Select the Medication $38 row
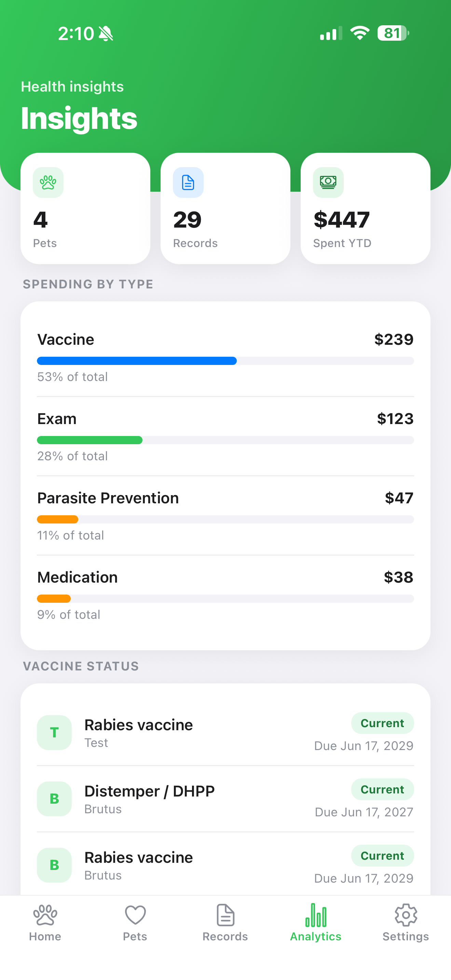This screenshot has height=980, width=451. coord(225,595)
